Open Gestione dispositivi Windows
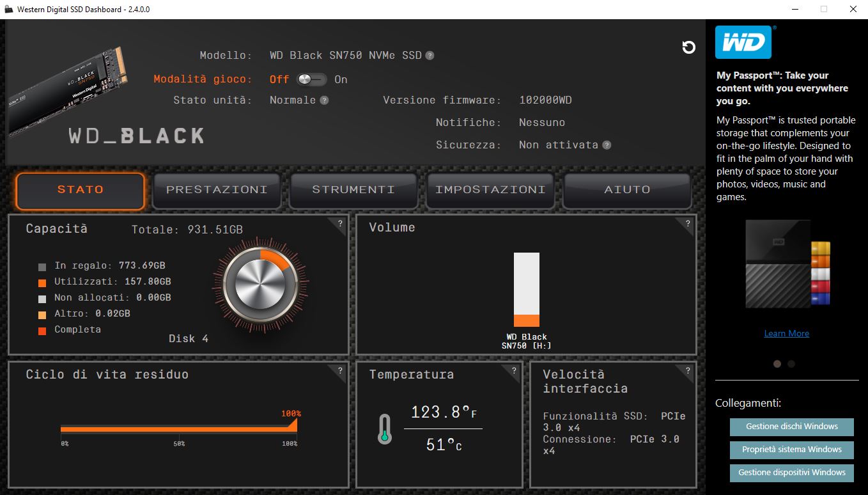The height and width of the screenshot is (495, 868). (792, 473)
